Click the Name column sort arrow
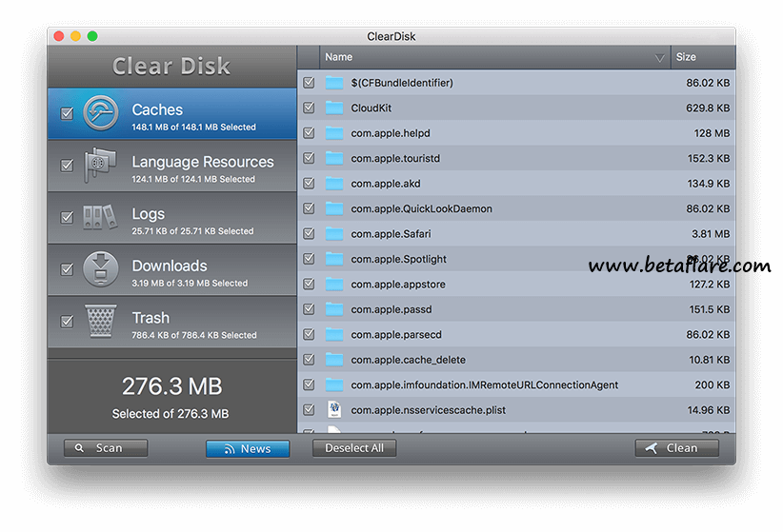783x532 pixels. 659,58
